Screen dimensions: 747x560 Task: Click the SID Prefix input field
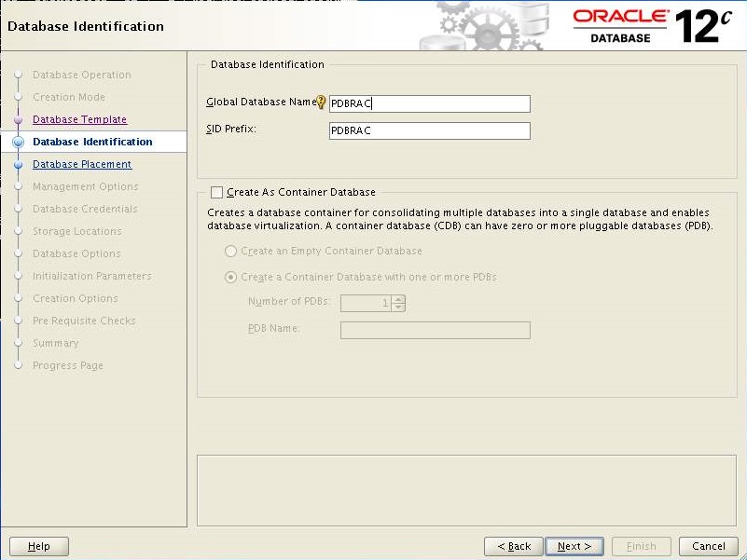coord(429,130)
